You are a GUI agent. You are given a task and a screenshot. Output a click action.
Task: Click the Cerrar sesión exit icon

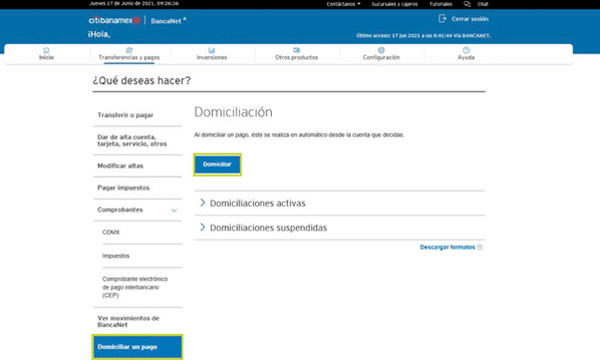(x=442, y=19)
